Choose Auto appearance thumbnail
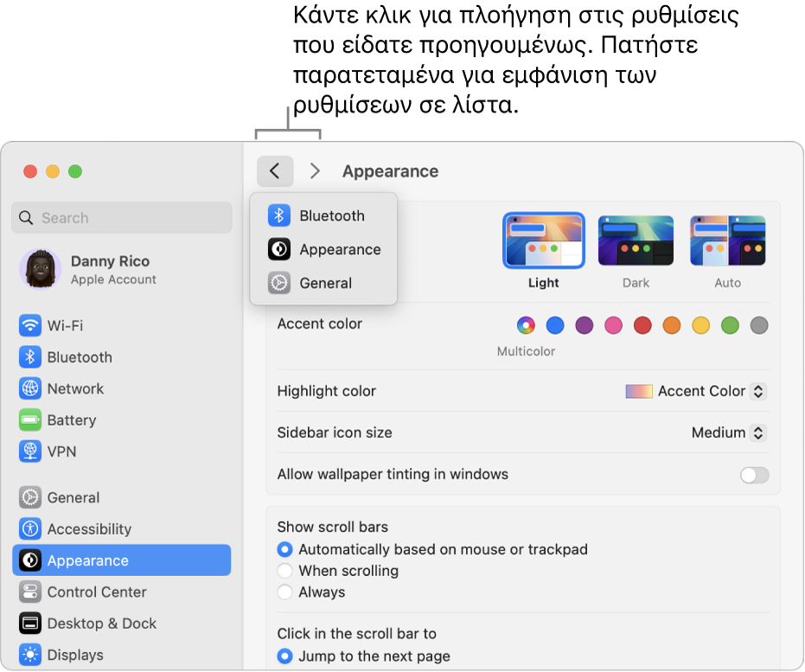This screenshot has width=805, height=672. tap(727, 240)
